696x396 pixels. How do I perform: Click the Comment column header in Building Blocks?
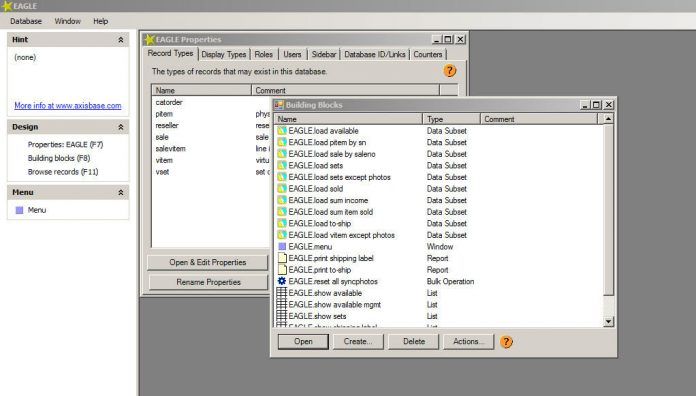click(x=539, y=119)
